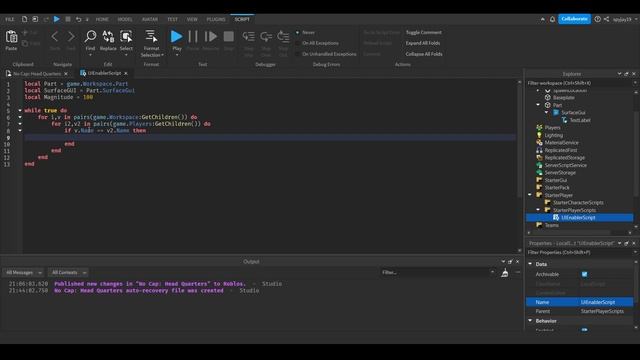Select the On All Exceptions option
The image size is (640, 360).
[x=298, y=43]
